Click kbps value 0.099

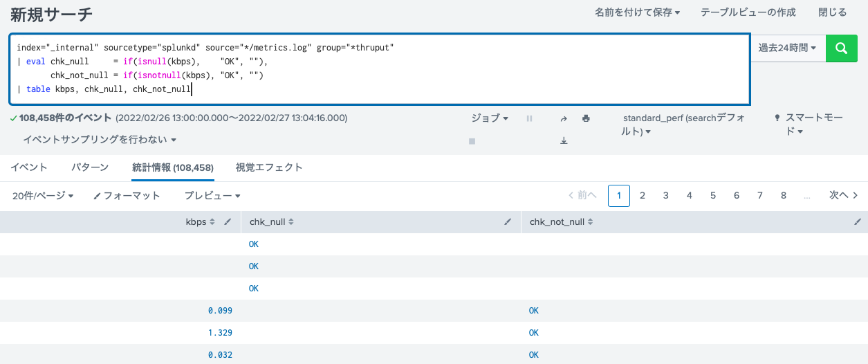click(220, 311)
